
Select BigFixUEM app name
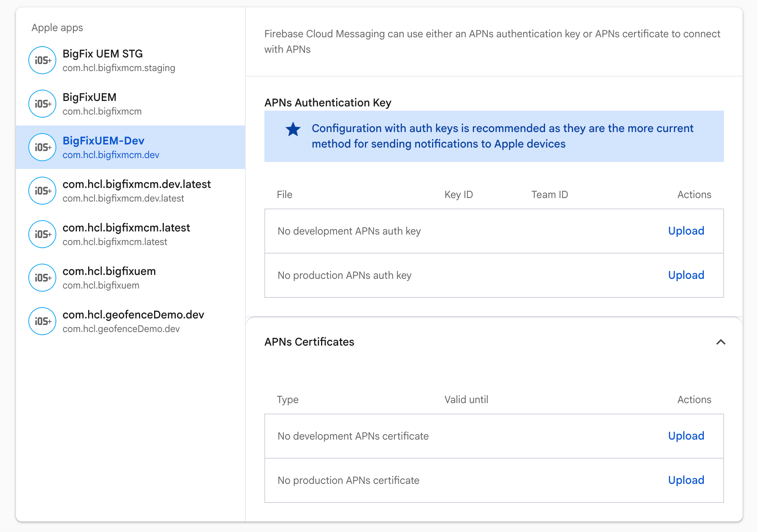(89, 97)
